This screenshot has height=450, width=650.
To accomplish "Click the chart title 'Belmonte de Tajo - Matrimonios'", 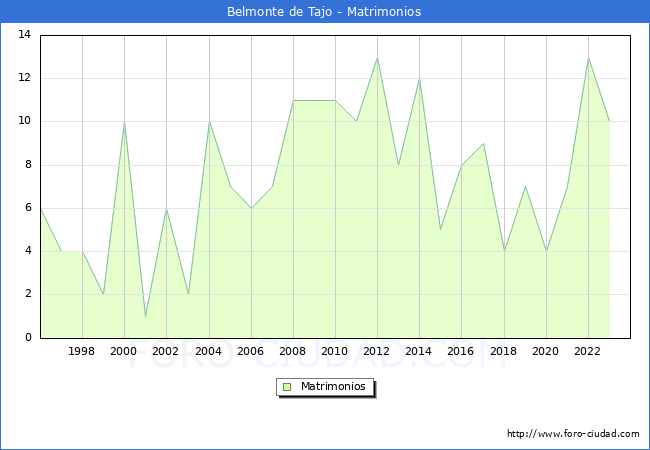I will click(324, 12).
